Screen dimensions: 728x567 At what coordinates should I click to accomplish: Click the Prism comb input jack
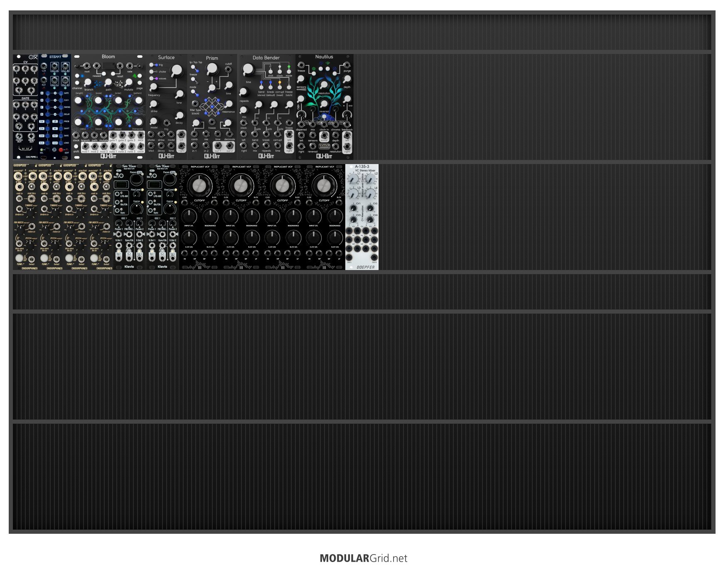coord(194,134)
